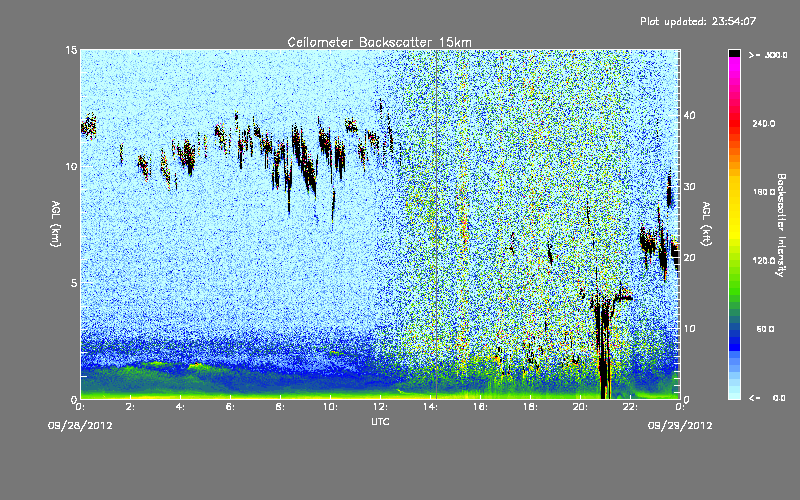
Task: Click the 'Ceilometer Backscatter 15km' plot title
Action: pyautogui.click(x=379, y=42)
